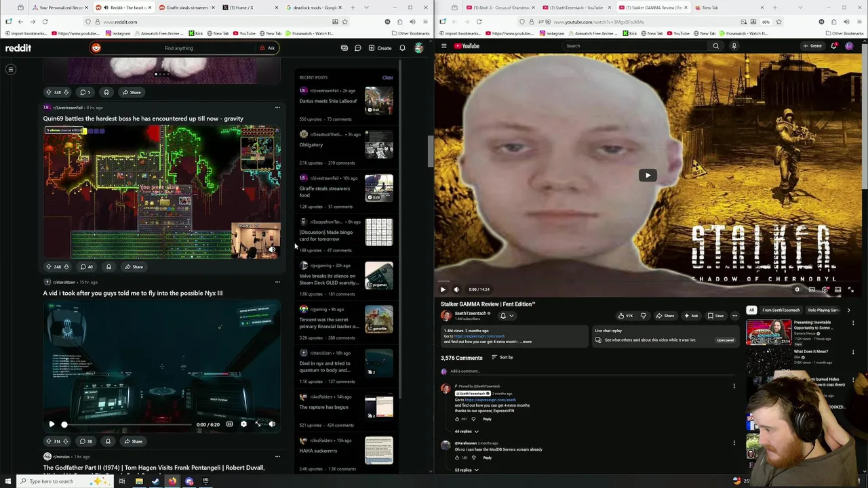Upvote the starcitizen Nyx III post
Image resolution: width=868 pixels, height=488 pixels.
click(x=48, y=441)
